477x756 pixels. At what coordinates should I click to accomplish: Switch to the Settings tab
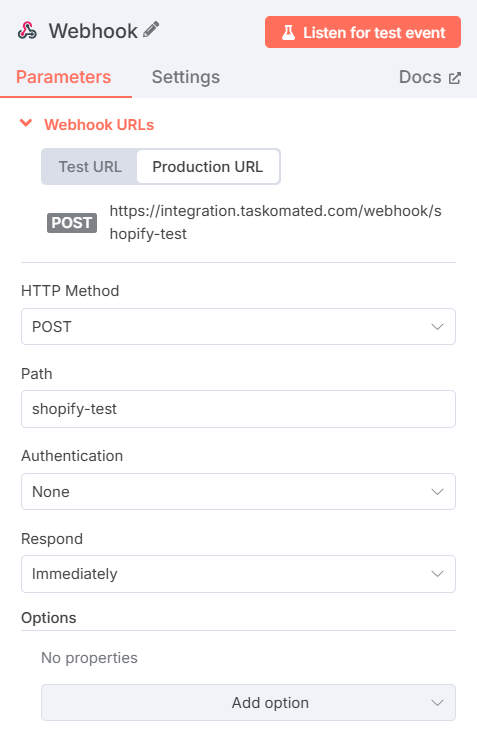pos(186,77)
